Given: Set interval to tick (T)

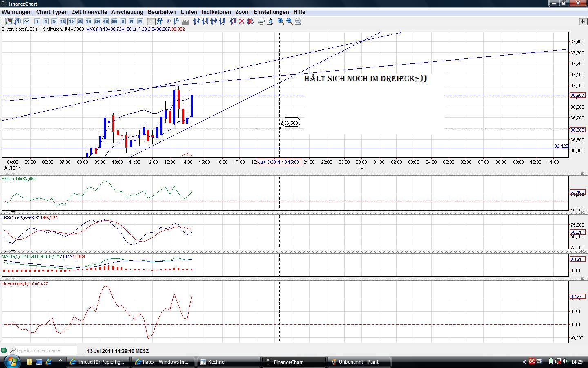Looking at the screenshot, I should (x=37, y=21).
